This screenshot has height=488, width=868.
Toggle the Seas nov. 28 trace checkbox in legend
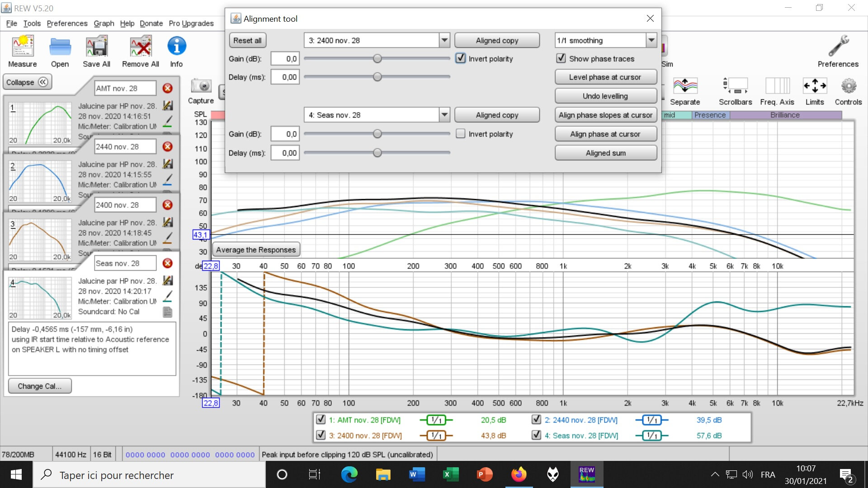[536, 435]
